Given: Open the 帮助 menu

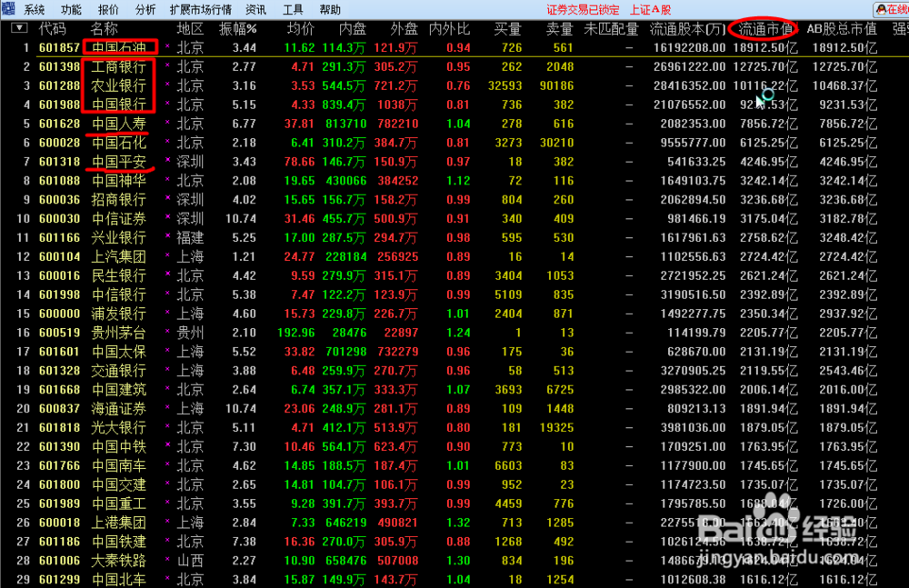Looking at the screenshot, I should coord(330,10).
